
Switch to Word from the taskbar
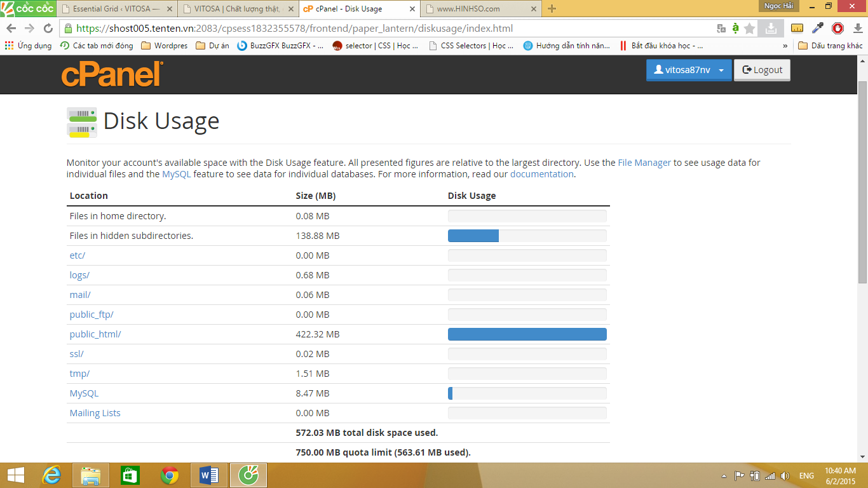pos(208,475)
